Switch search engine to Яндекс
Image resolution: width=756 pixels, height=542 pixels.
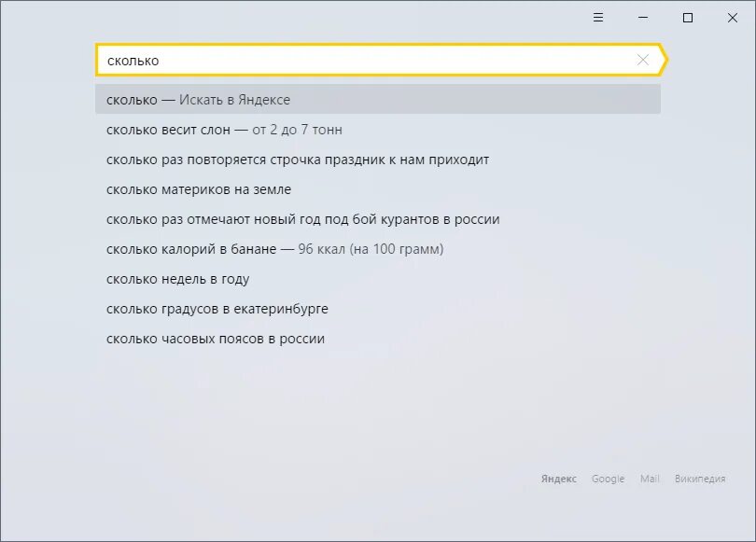pyautogui.click(x=559, y=479)
